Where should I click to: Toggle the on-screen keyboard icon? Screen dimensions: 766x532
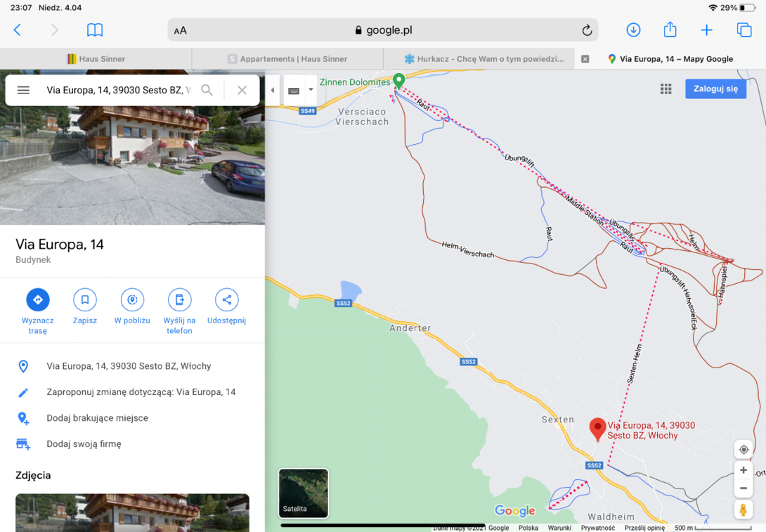point(294,91)
